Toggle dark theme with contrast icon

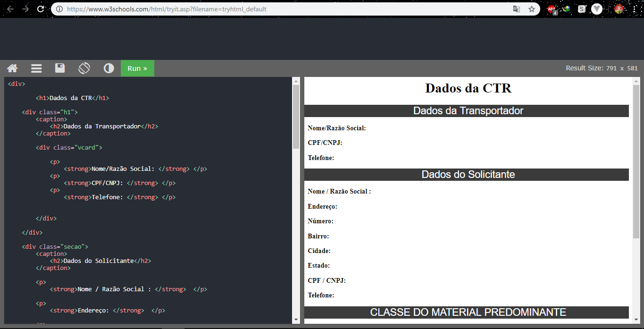[109, 68]
